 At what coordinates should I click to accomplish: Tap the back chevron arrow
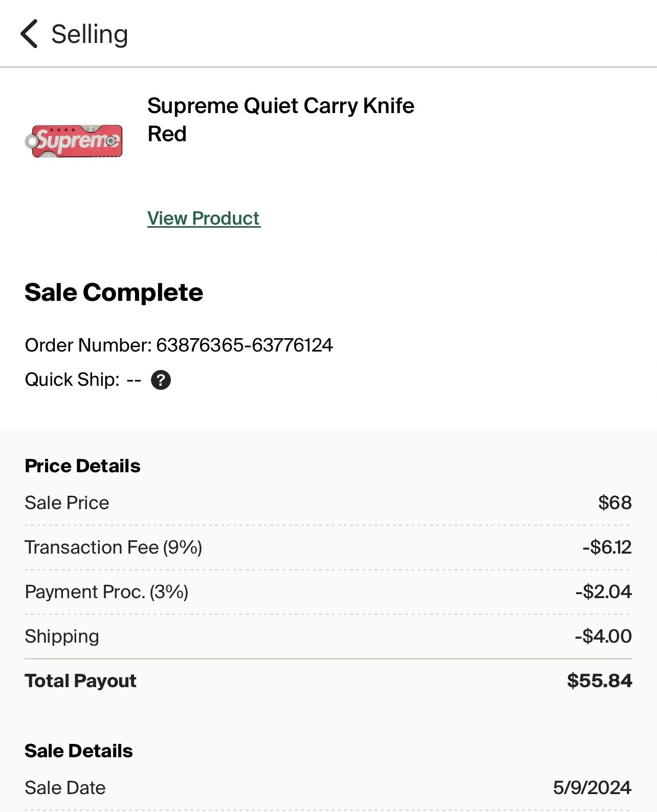pos(29,34)
